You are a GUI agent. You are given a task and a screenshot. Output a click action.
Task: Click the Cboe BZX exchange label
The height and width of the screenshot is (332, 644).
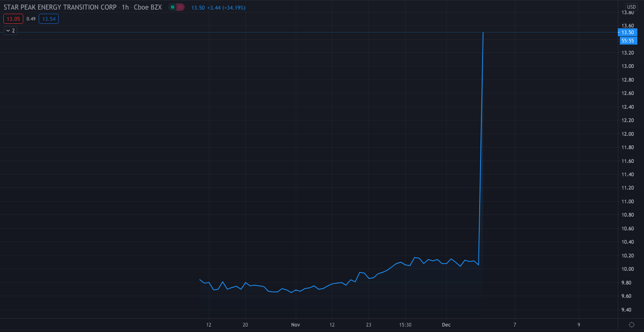click(148, 7)
